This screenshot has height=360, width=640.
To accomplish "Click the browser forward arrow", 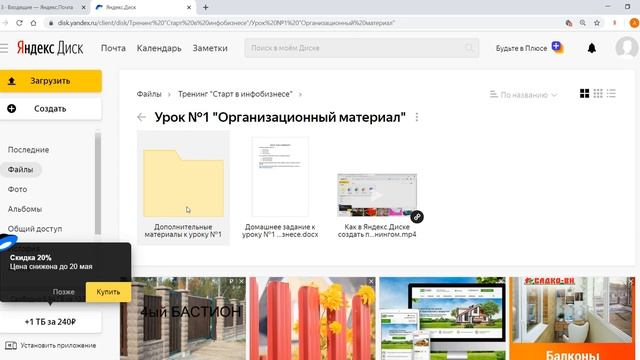I will (x=5, y=23).
